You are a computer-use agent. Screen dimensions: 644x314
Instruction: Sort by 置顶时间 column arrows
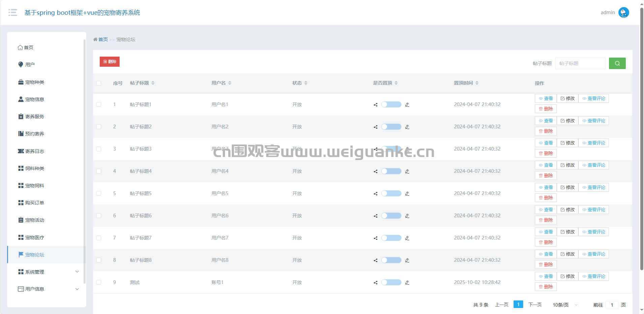click(477, 83)
